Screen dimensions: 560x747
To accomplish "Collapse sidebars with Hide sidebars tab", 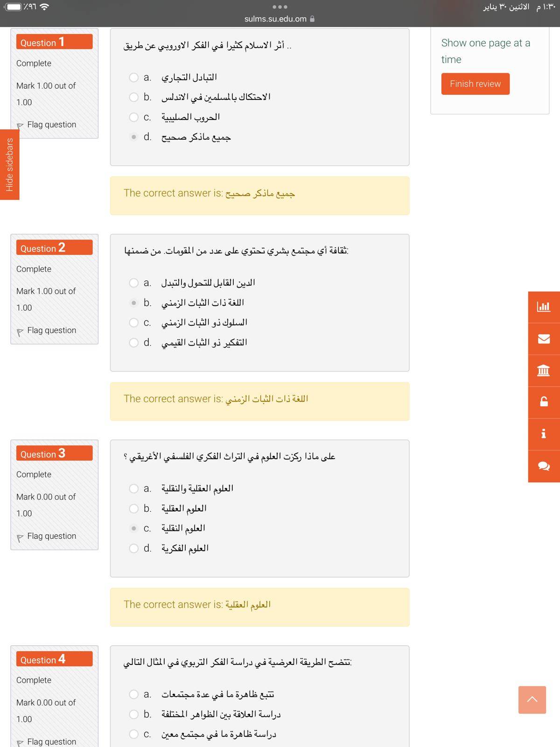I will (9, 164).
